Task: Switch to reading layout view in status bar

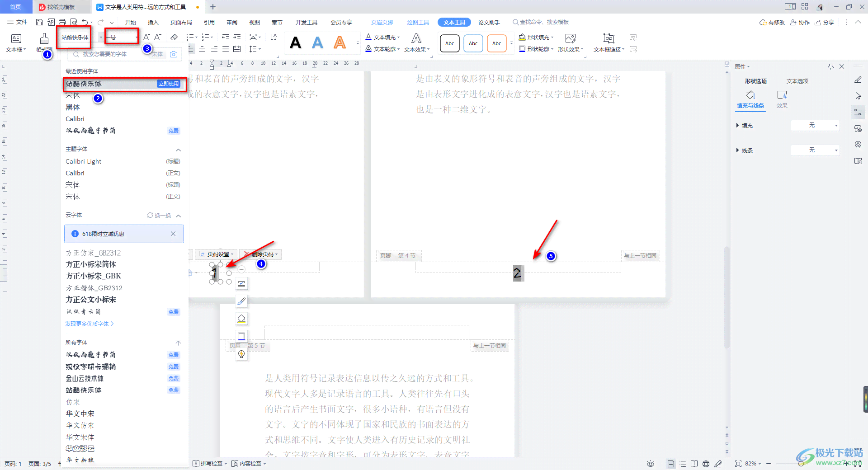Action: coord(694,464)
